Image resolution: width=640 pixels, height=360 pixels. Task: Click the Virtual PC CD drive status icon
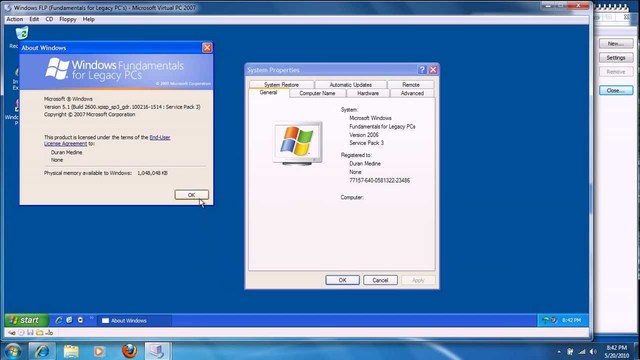tap(21, 333)
